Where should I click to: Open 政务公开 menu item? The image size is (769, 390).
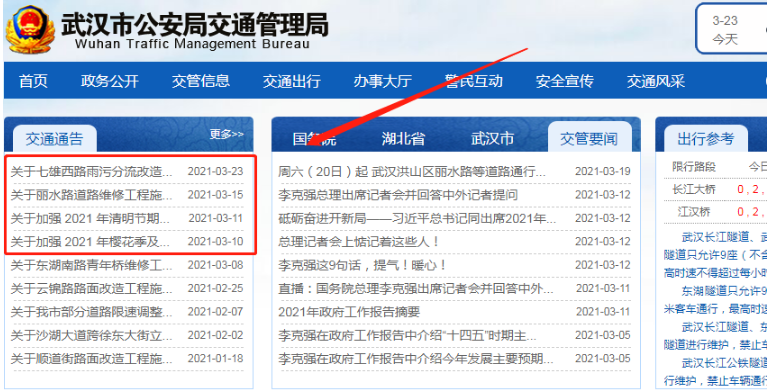point(110,81)
